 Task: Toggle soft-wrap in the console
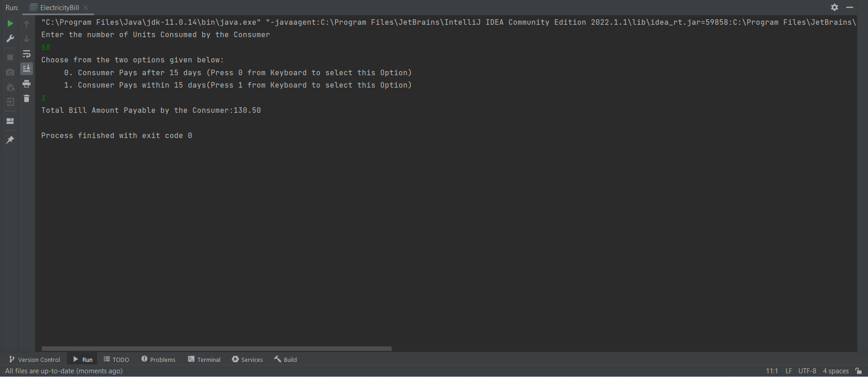(27, 54)
